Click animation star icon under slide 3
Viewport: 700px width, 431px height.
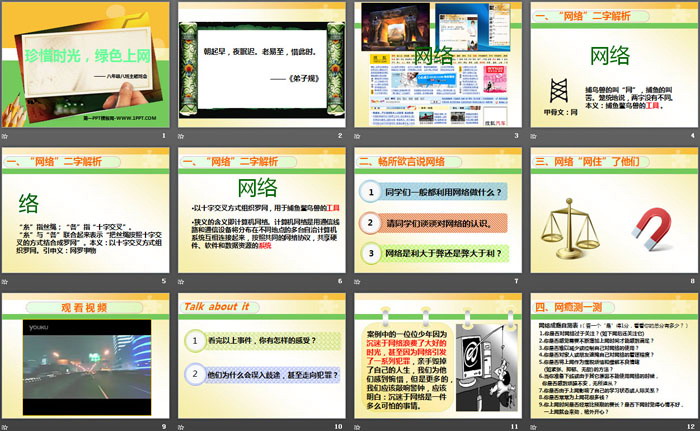[357, 136]
